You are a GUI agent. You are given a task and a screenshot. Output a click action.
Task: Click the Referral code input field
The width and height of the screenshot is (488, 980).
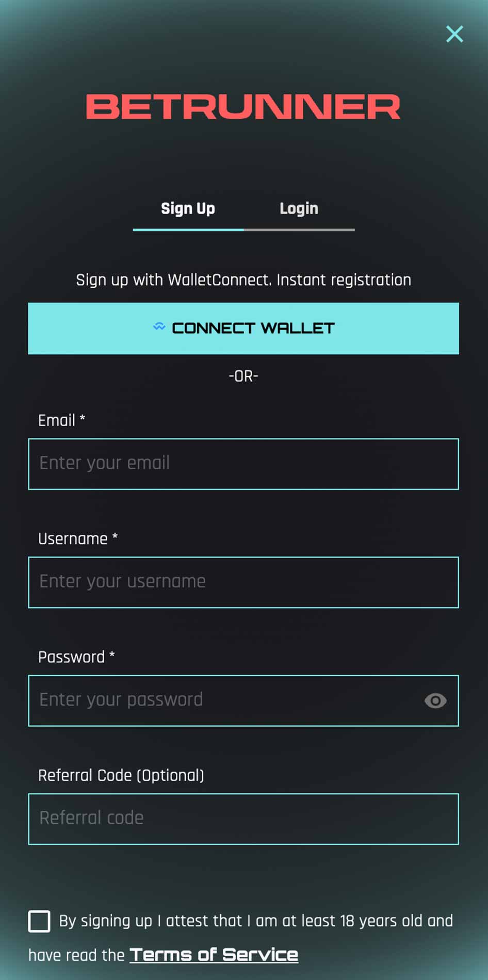pos(243,819)
